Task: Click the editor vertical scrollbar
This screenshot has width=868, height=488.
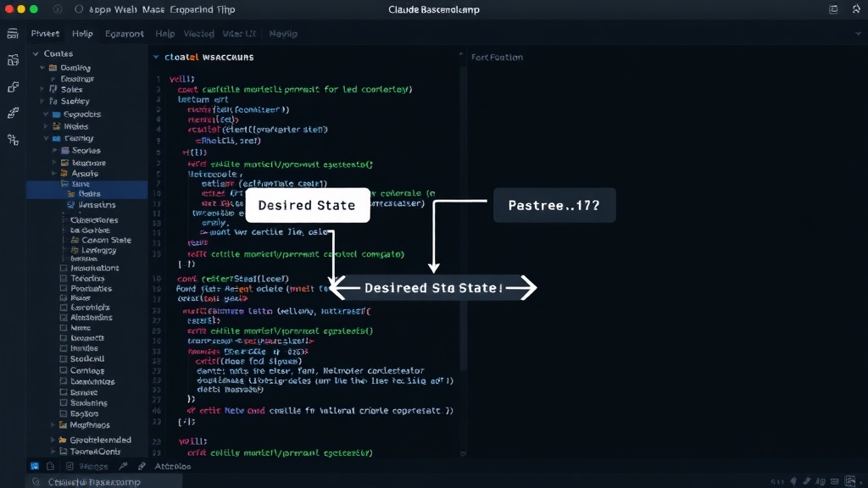Action: tap(463, 254)
